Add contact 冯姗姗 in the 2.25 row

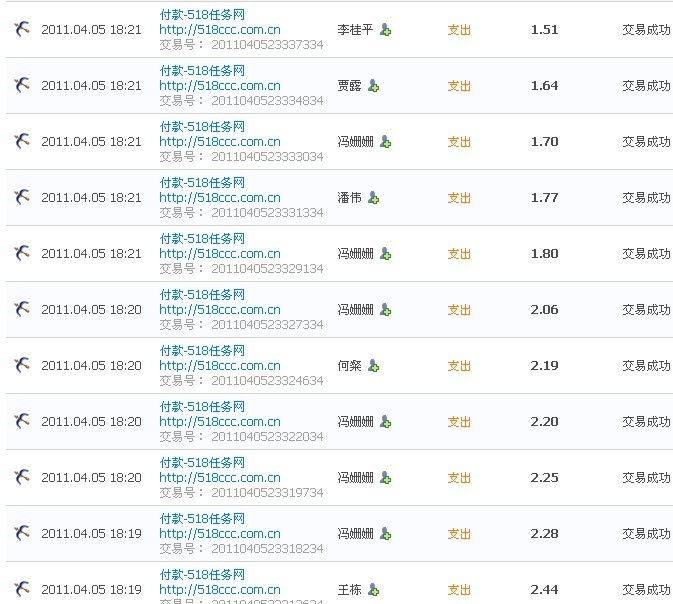[x=385, y=478]
